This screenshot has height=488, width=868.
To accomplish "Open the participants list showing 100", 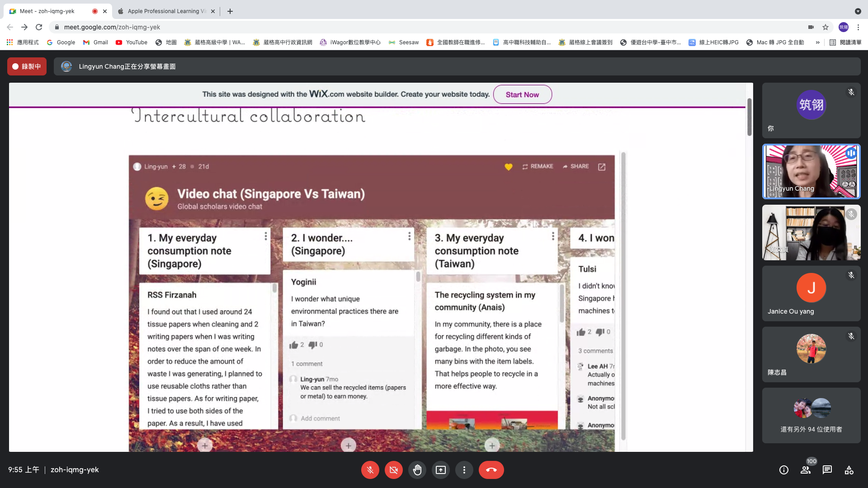I will 806,470.
